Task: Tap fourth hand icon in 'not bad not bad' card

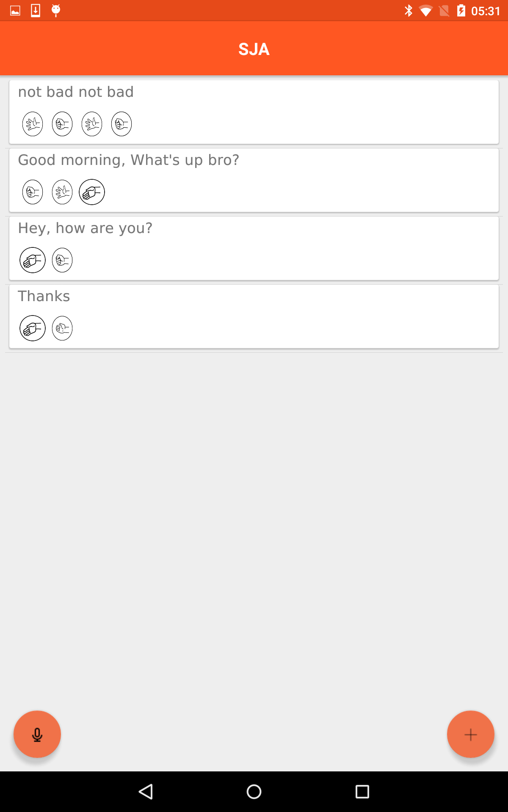Action: [x=121, y=124]
